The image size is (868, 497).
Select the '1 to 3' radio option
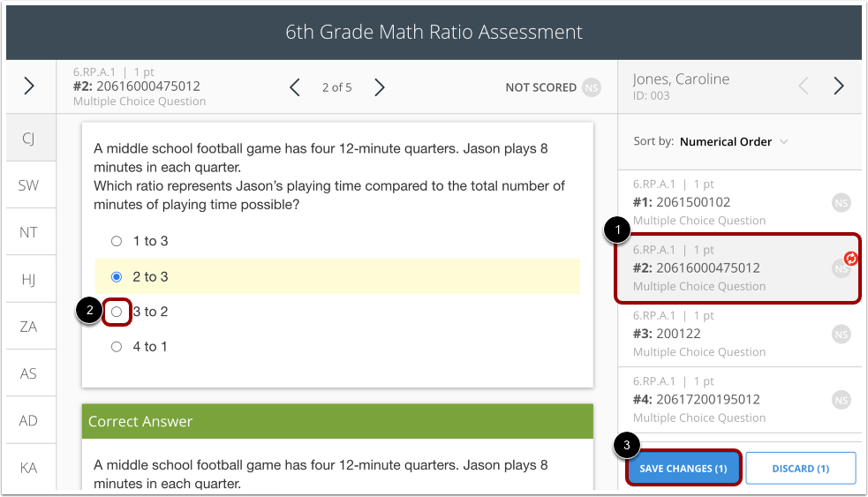[x=117, y=241]
